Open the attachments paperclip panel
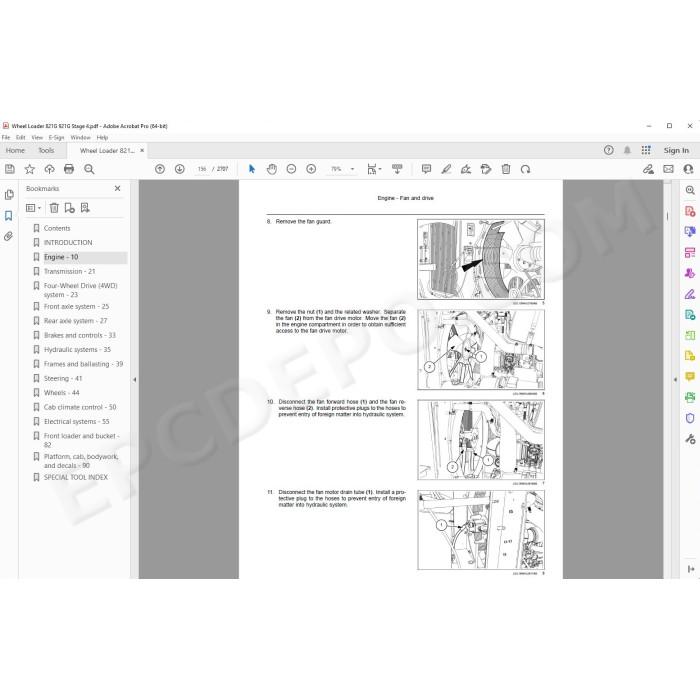 9,236
